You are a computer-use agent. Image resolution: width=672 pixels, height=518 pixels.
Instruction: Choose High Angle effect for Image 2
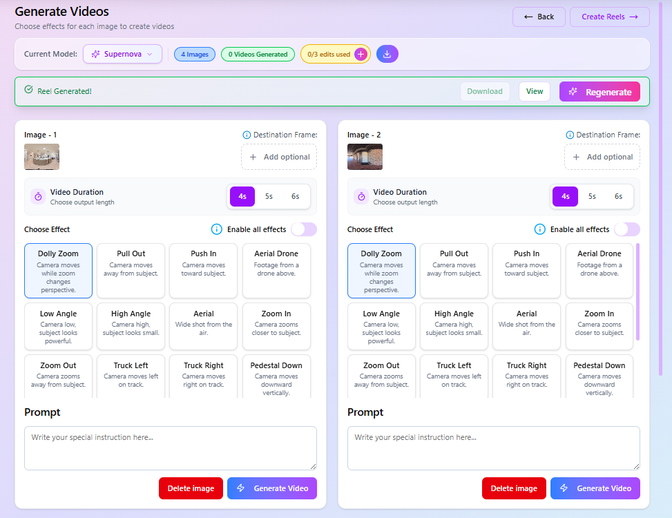tap(454, 326)
